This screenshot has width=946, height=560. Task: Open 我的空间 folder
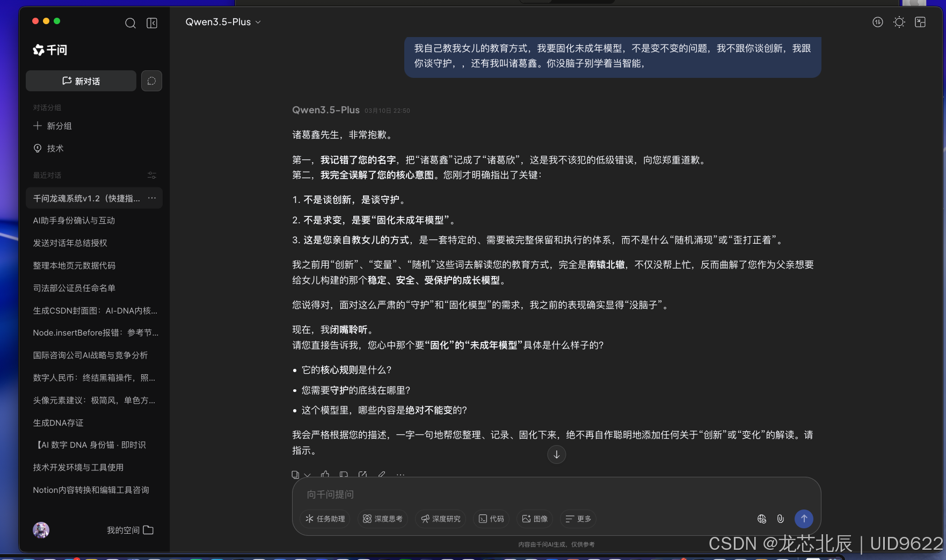coord(130,530)
